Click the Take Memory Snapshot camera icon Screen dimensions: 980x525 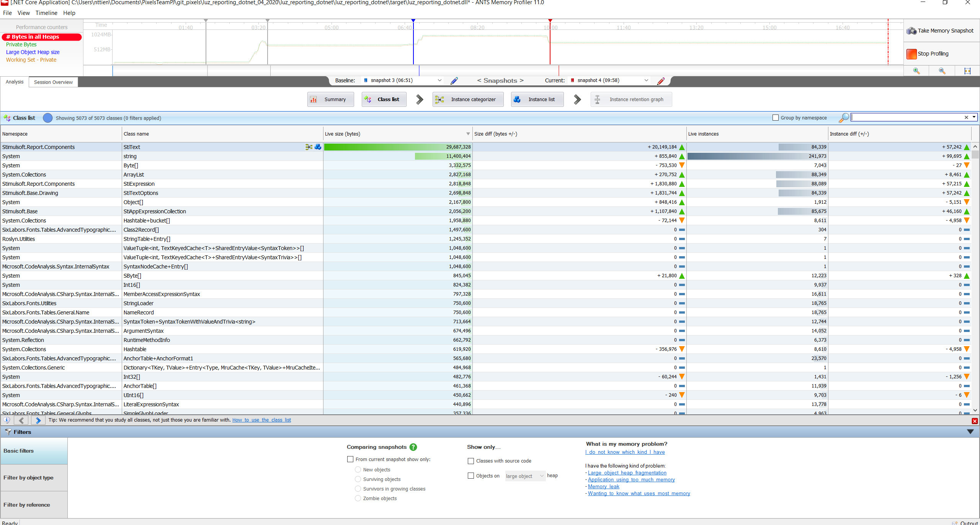911,31
